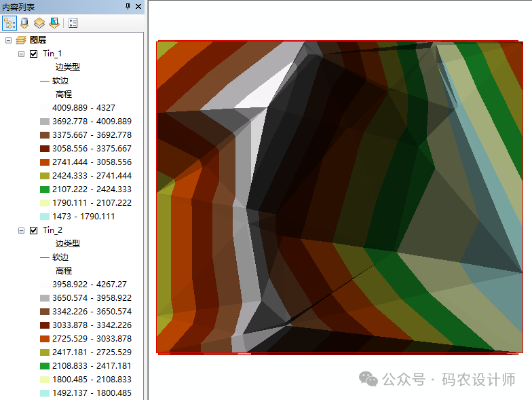Collapse the Tin_1 layer legend
The image size is (532, 400).
click(21, 54)
